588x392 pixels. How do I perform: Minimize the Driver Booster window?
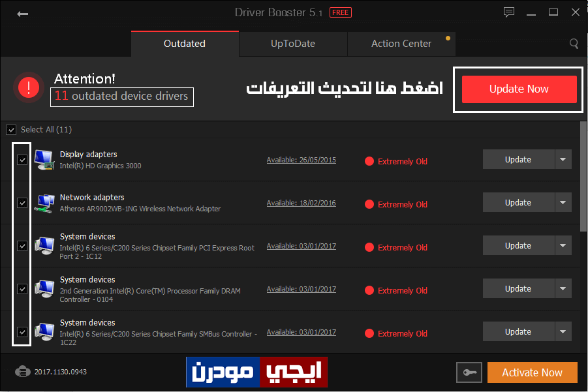pyautogui.click(x=531, y=13)
